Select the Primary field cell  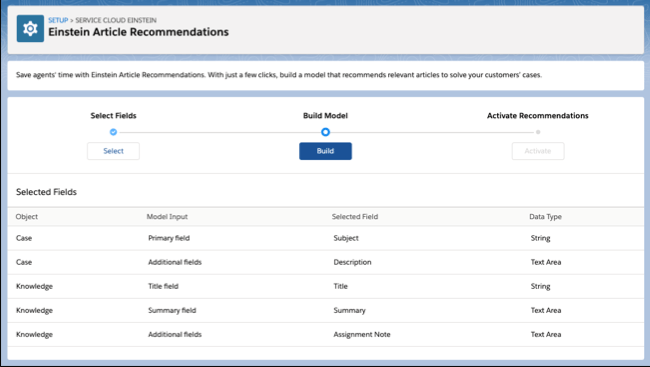(169, 238)
